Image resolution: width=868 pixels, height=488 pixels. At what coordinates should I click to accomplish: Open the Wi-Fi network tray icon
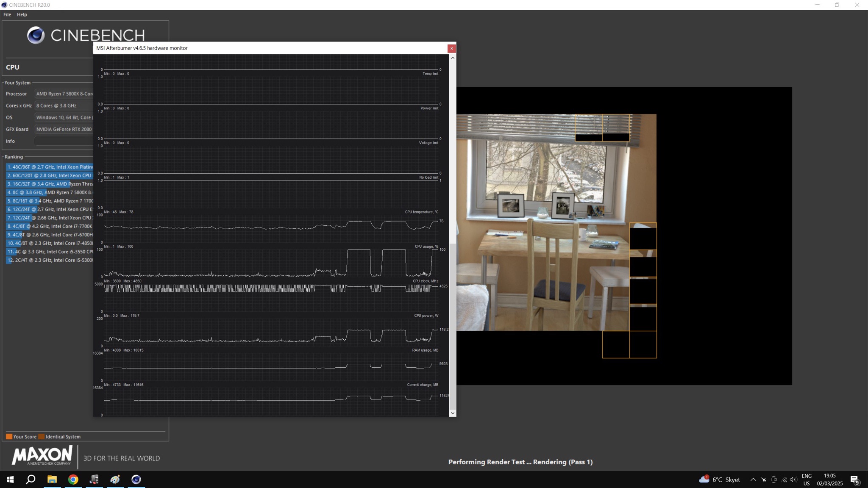[x=784, y=480]
